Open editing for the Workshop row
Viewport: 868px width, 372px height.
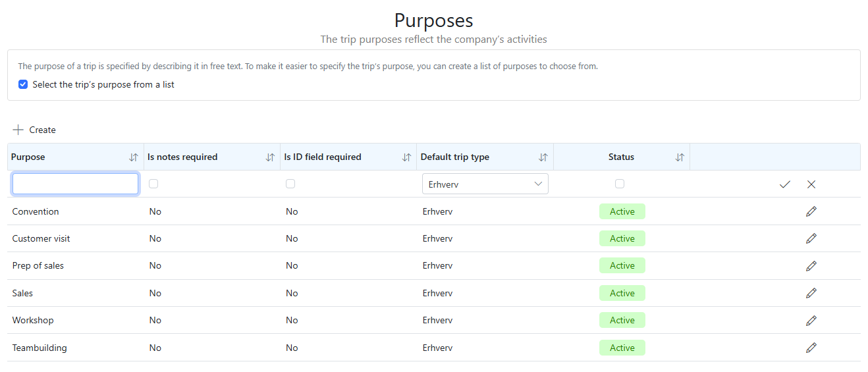coord(811,321)
